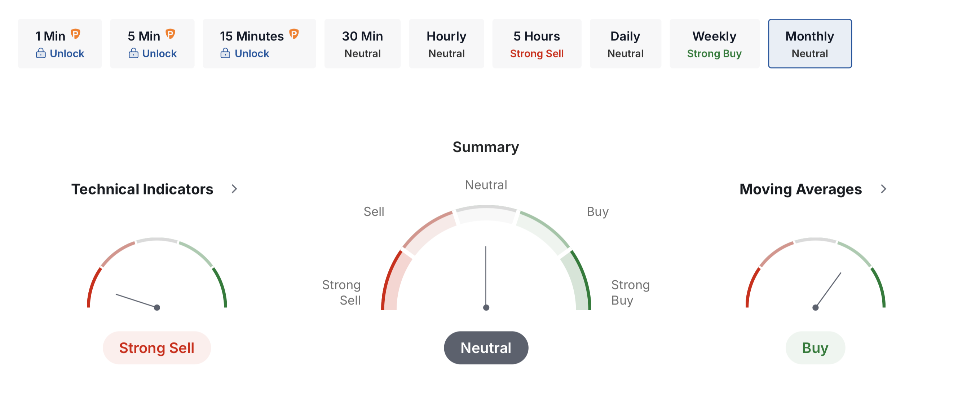The width and height of the screenshot is (980, 412).
Task: Click the orange Pro badge on 1 Min
Action: click(x=76, y=34)
